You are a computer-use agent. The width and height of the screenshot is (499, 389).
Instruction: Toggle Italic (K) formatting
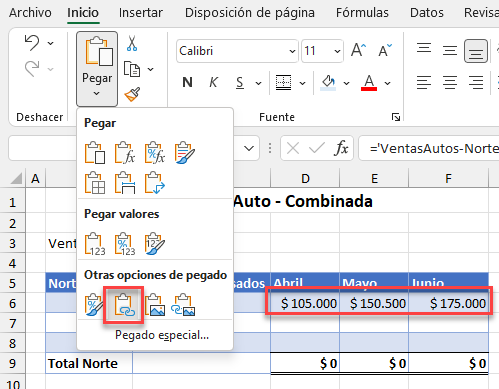tap(213, 82)
